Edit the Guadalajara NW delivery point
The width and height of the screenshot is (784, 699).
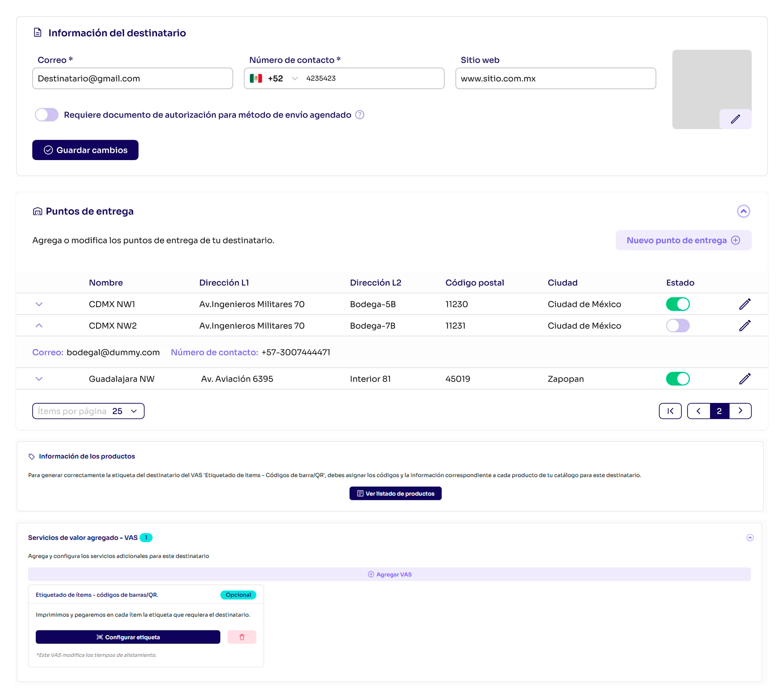(744, 379)
